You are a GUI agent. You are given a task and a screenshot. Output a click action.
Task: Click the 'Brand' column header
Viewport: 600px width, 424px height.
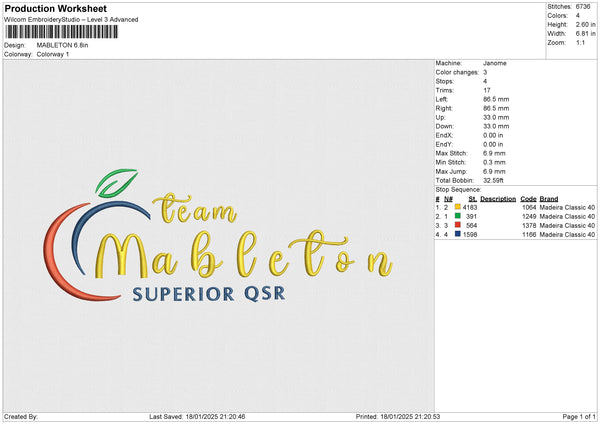pos(549,199)
